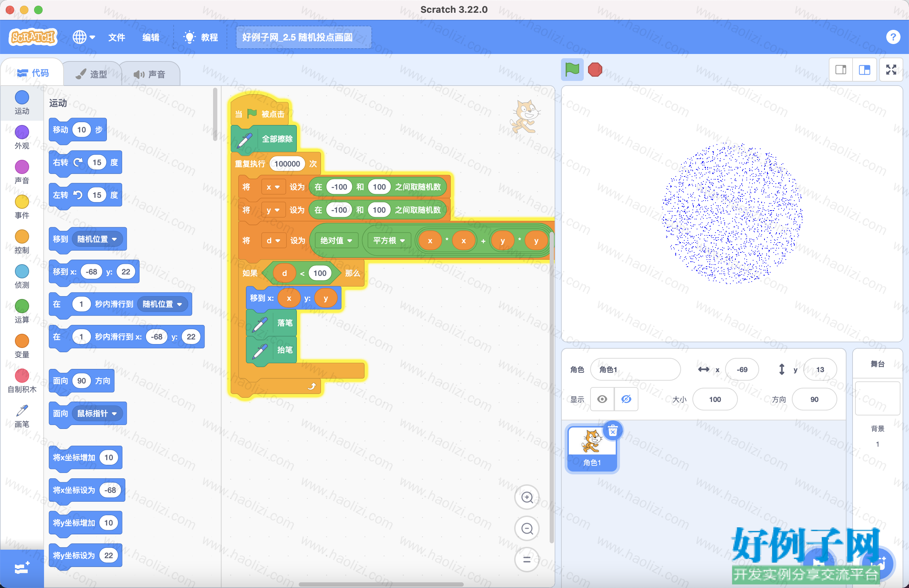Edit the sprite x position field

742,369
